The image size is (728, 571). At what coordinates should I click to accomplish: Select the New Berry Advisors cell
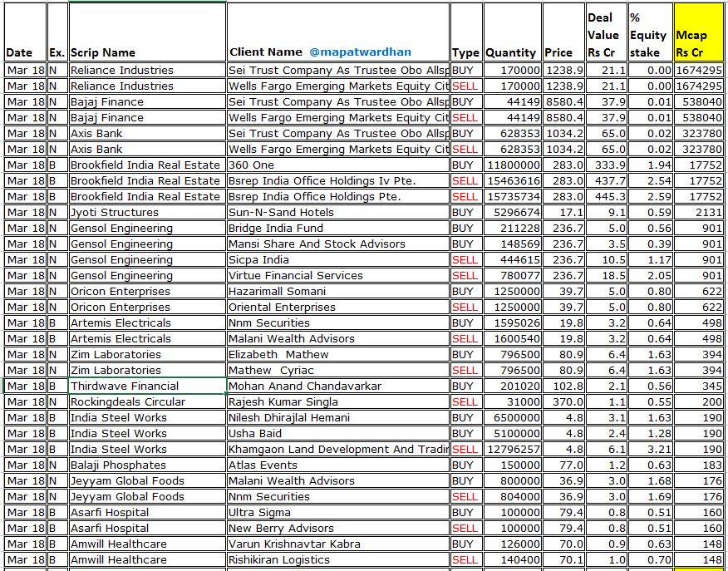click(338, 529)
